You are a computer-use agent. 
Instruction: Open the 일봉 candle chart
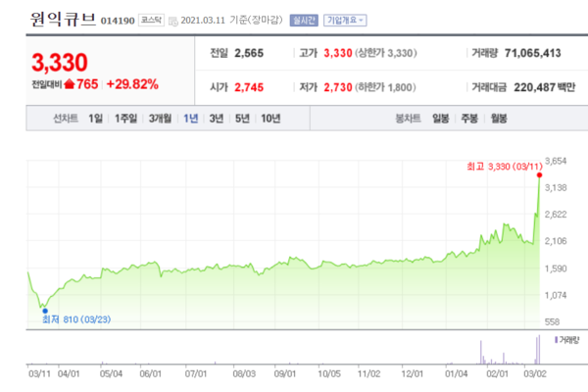(x=441, y=119)
